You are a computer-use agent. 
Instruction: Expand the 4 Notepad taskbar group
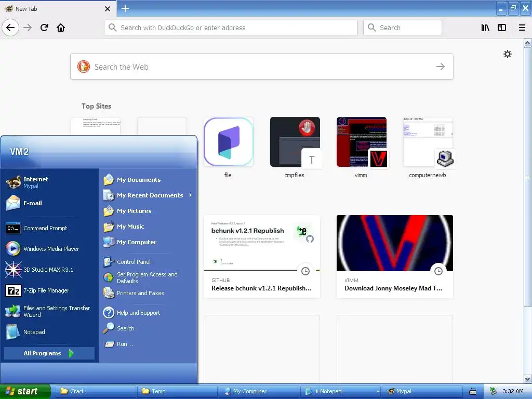[x=341, y=391]
